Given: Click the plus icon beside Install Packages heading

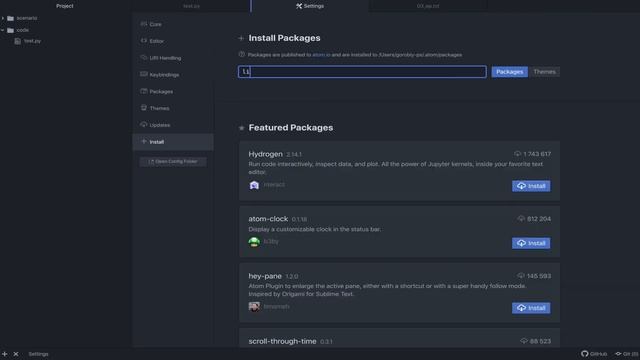Looking at the screenshot, I should coord(241,38).
